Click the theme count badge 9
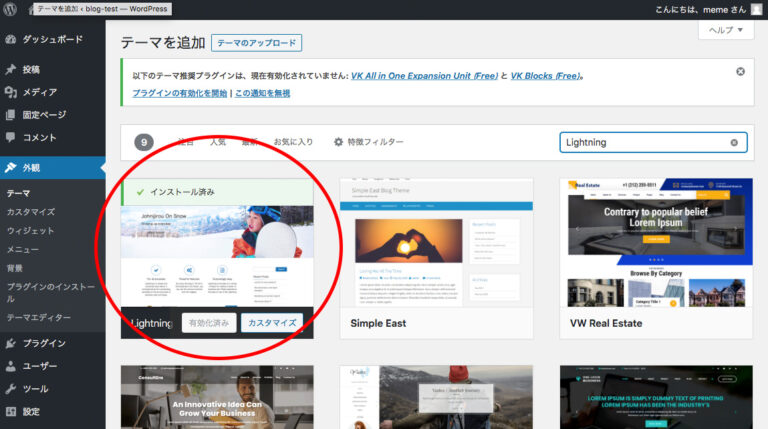This screenshot has height=429, width=768. pyautogui.click(x=144, y=143)
